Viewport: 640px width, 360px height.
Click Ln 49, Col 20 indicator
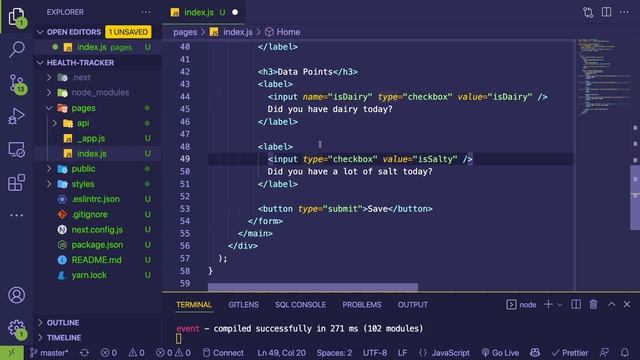281,353
